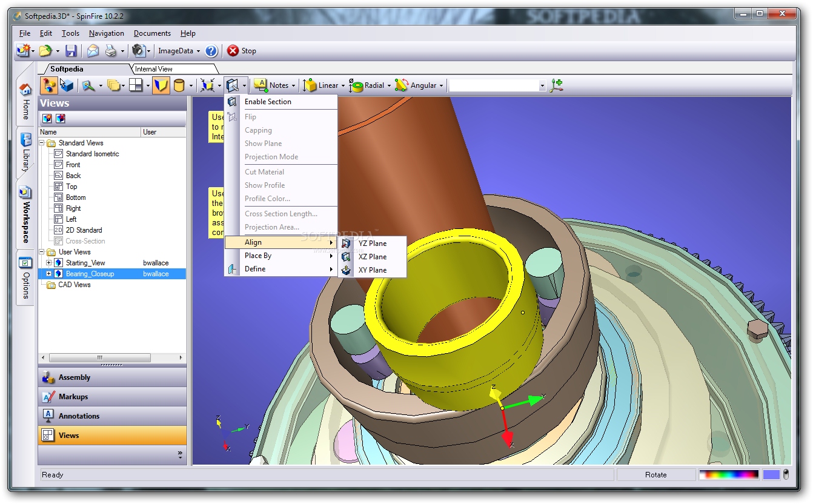Viewport: 813px width, 504px height.
Task: Collapse the User Views folder
Action: 42,252
